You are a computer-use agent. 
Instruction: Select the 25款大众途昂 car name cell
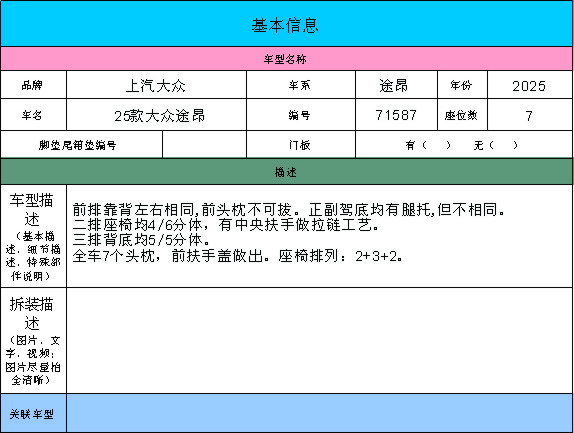pos(156,115)
